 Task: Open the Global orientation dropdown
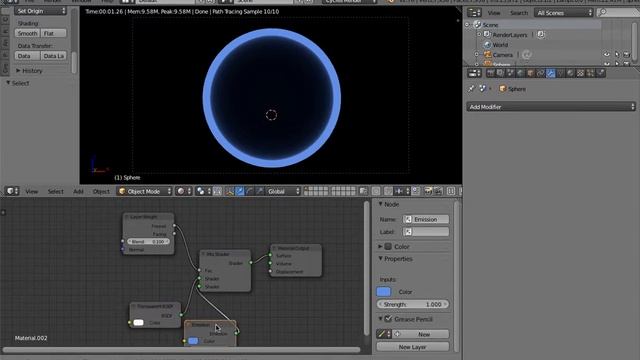click(283, 191)
